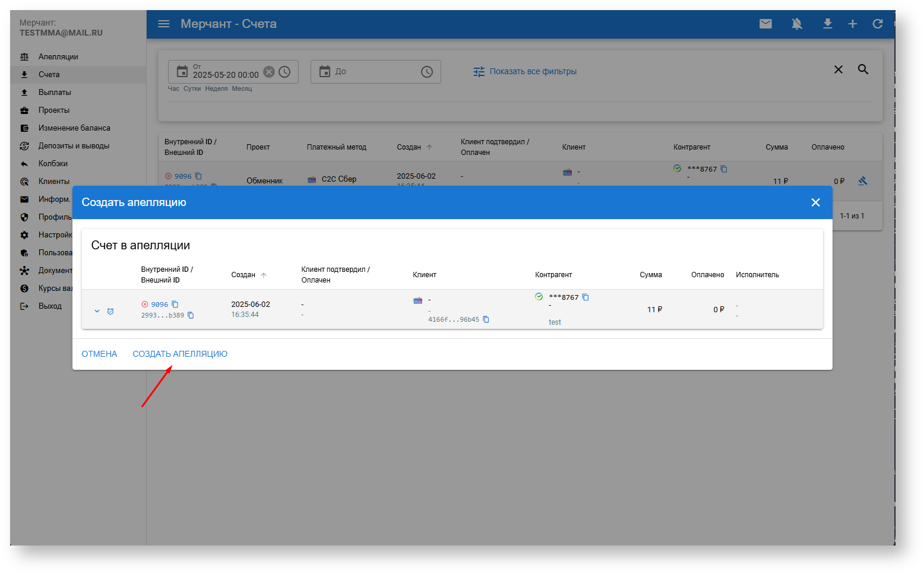
Task: Click the До date input field
Action: pyautogui.click(x=375, y=72)
